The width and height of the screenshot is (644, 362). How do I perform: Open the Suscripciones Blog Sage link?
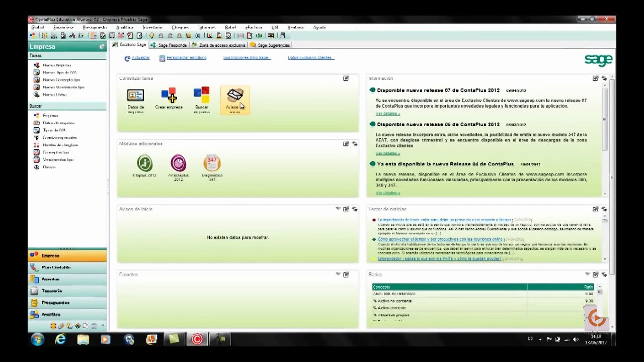(x=247, y=58)
